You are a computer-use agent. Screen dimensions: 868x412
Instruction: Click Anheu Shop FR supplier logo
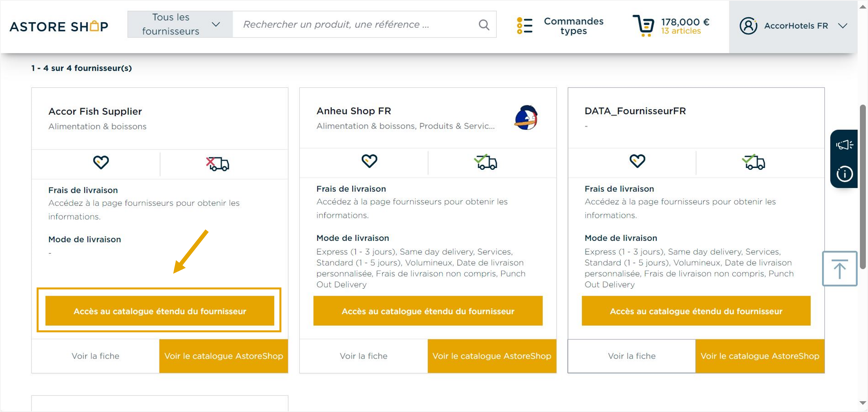pos(526,118)
